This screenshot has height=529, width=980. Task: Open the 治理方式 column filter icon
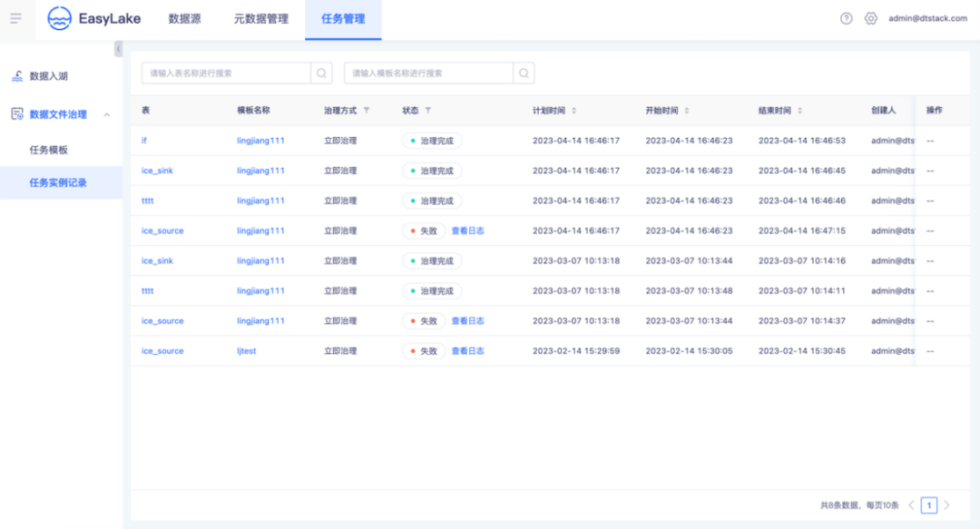(x=367, y=111)
